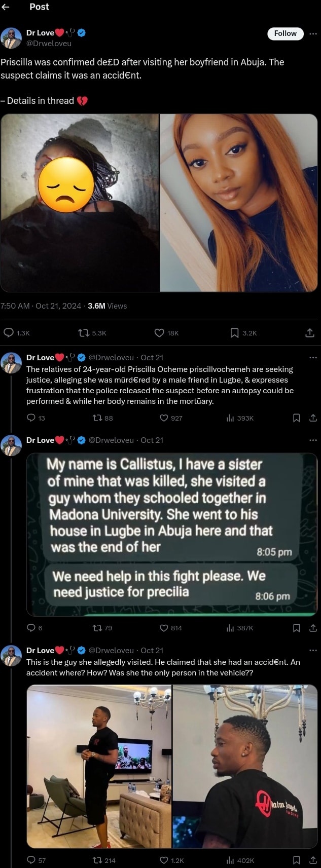Open more options on the last reply
The width and height of the screenshot is (321, 868).
(x=313, y=650)
